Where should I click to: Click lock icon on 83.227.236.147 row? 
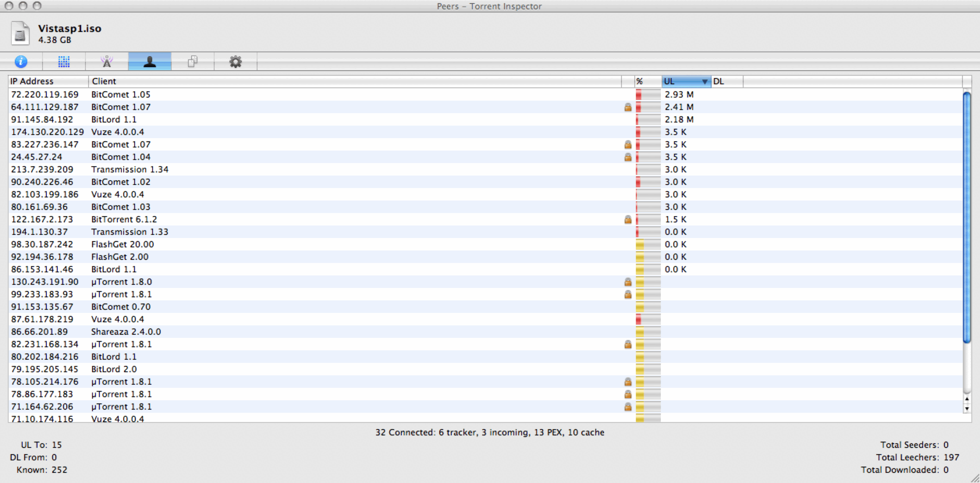[x=628, y=144]
